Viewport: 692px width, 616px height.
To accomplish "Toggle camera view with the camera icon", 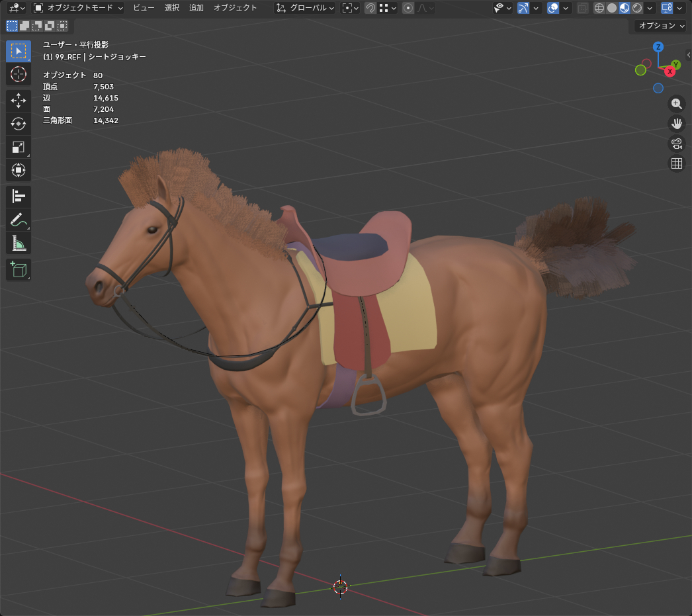I will point(677,143).
